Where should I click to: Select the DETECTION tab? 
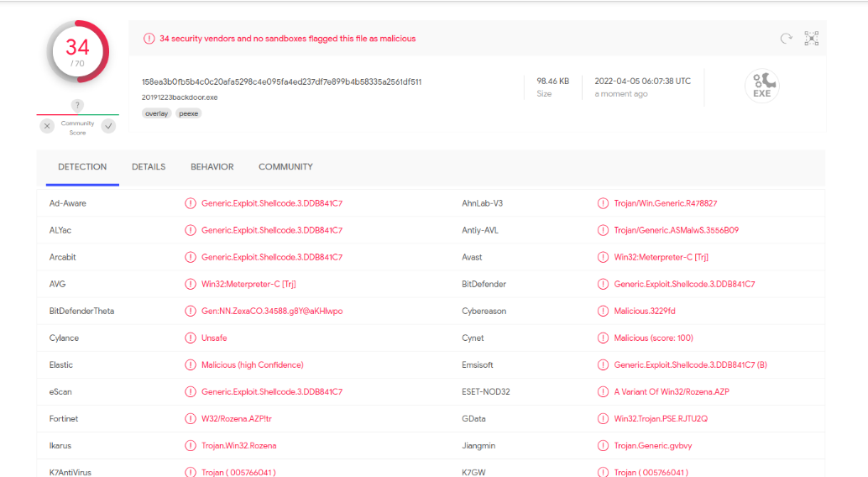coord(82,167)
